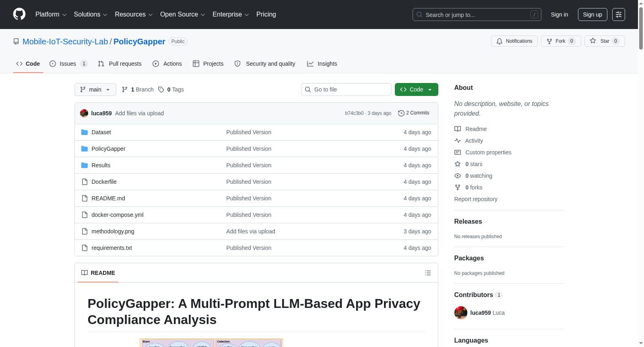Switch to the Actions tab
Screen dimensions: 644x347
click(167, 64)
